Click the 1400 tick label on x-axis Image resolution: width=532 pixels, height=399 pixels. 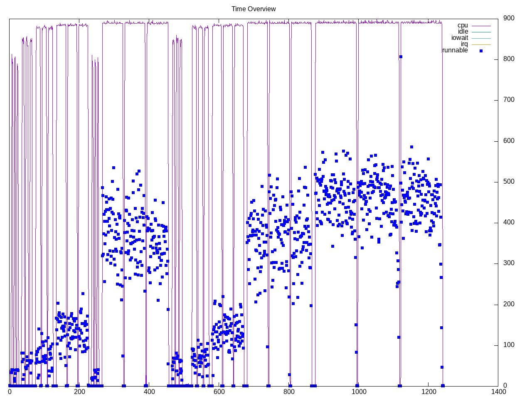point(498,392)
